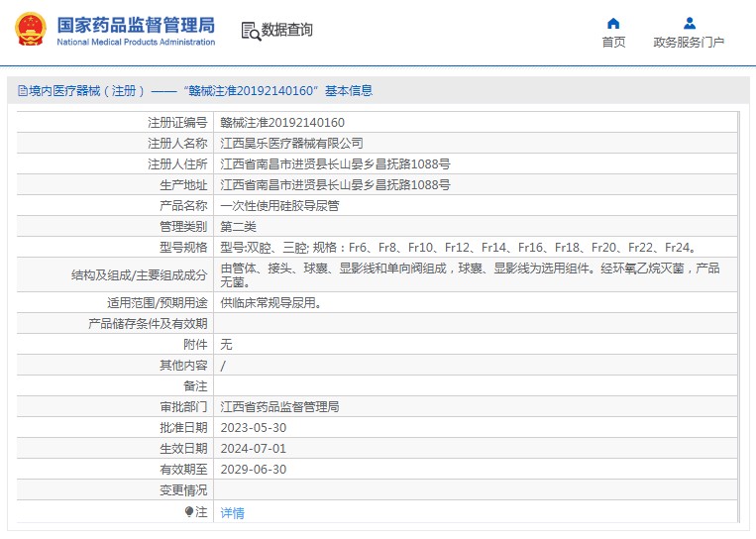This screenshot has width=756, height=539.
Task: Click the 管理类别 row label
Action: (183, 227)
